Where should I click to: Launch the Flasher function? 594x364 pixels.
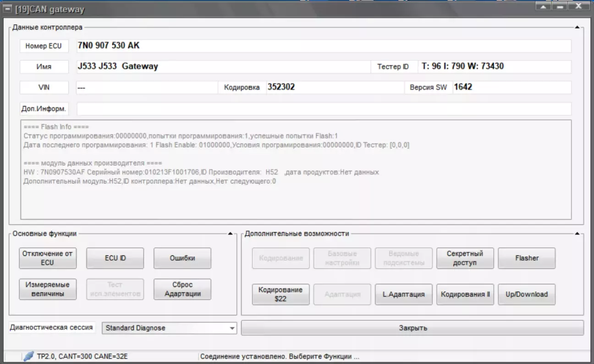tap(527, 258)
